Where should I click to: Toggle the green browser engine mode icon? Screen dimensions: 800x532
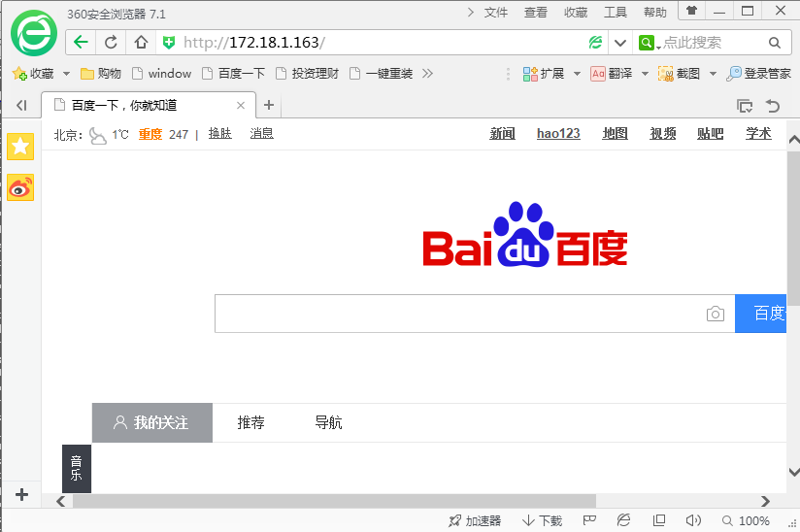tap(595, 43)
